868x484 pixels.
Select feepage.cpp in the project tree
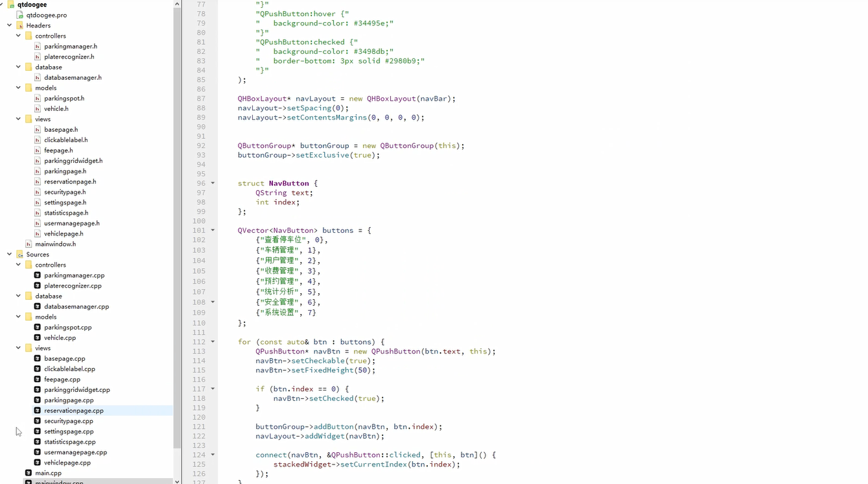(x=62, y=379)
